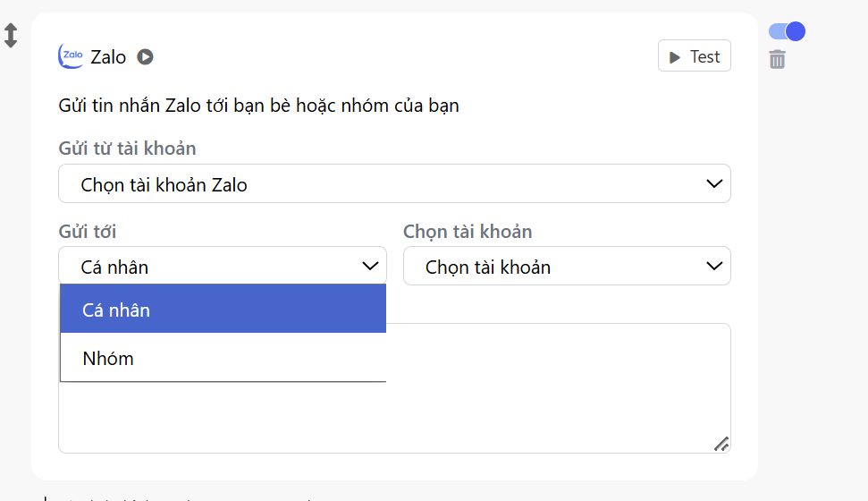868x501 pixels.
Task: Click the textarea resize grip icon
Action: click(x=721, y=443)
